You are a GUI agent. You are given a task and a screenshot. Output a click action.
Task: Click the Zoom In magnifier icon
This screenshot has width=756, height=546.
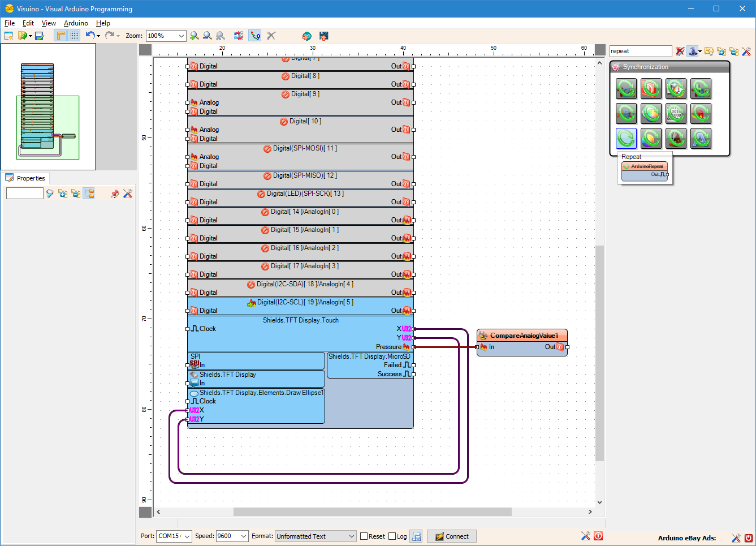coord(195,36)
